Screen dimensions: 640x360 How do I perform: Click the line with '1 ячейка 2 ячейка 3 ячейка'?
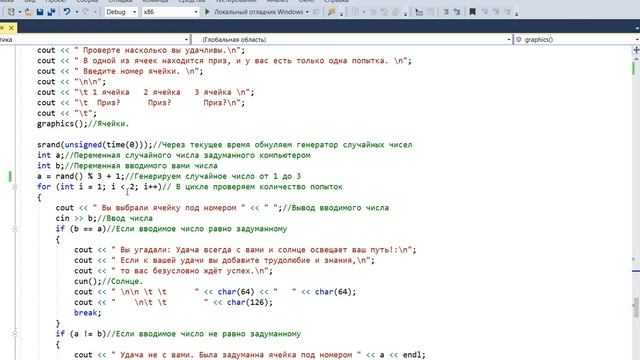point(145,92)
